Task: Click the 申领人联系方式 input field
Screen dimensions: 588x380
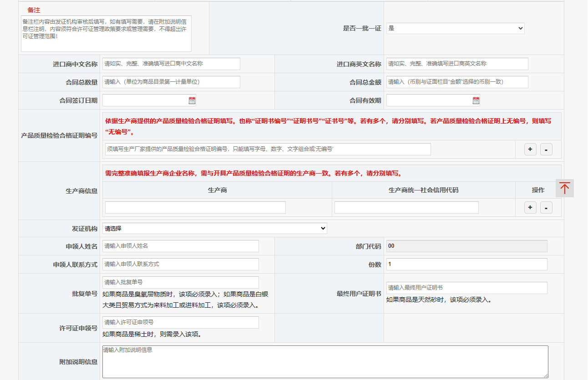Action: (180, 264)
